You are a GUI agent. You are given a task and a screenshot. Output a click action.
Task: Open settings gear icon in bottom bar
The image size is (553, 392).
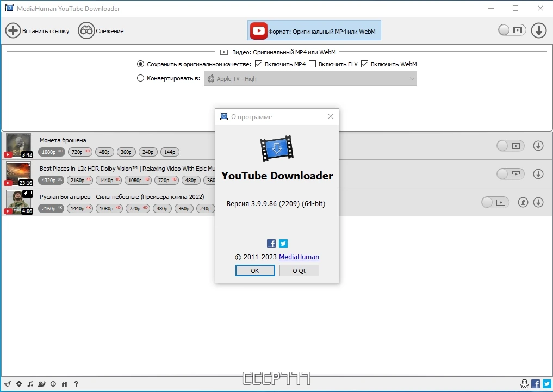pos(19,384)
